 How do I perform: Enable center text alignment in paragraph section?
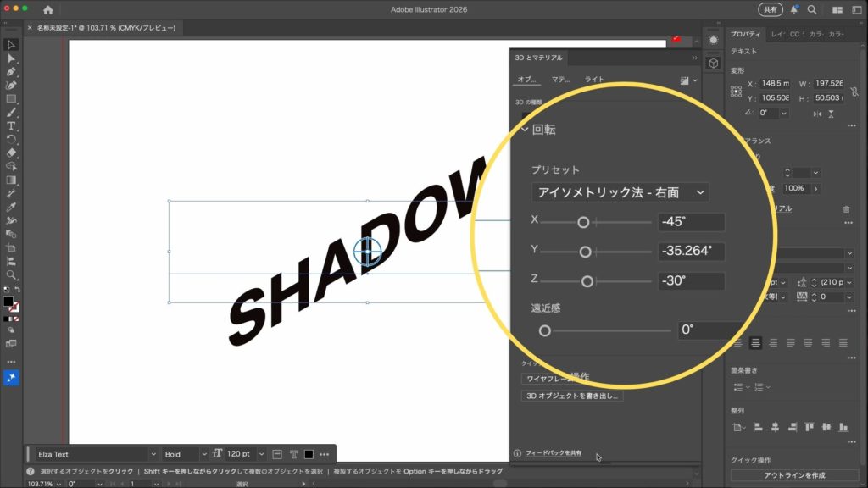755,343
